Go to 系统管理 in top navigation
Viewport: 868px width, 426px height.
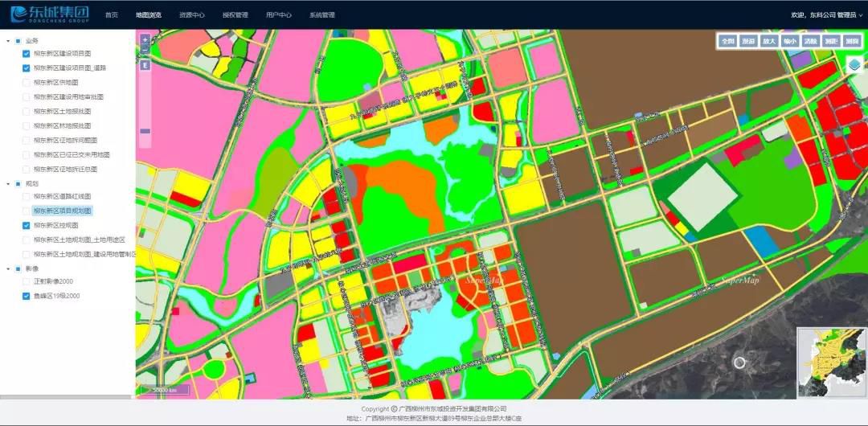point(321,15)
